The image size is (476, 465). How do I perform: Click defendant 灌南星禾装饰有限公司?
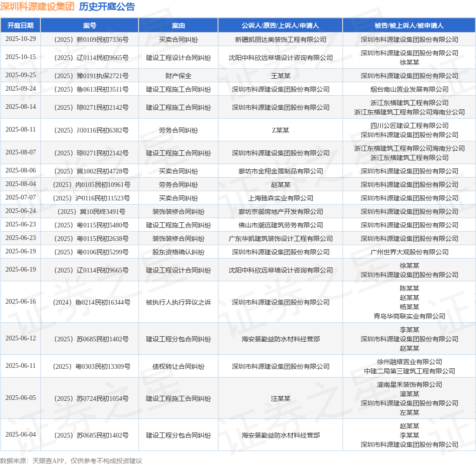(409, 385)
